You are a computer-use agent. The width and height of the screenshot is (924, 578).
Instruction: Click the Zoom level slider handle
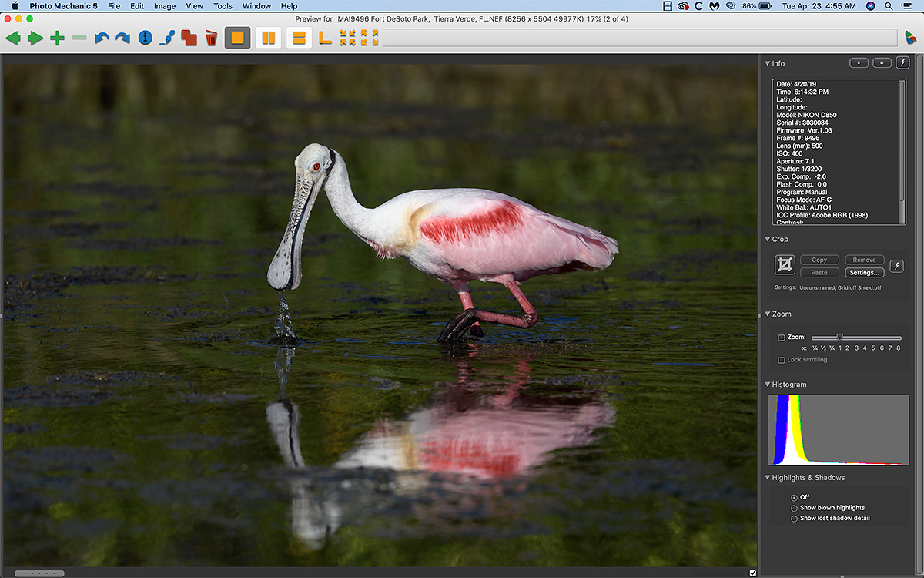click(840, 337)
